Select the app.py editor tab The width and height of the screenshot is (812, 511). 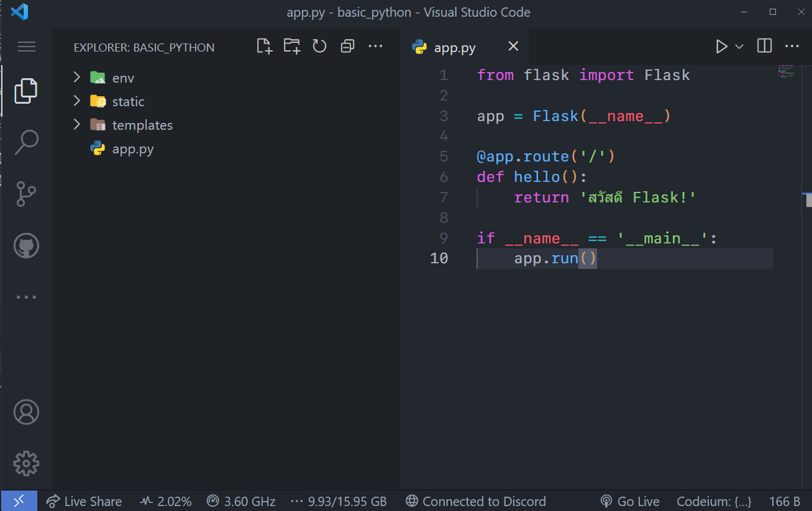pos(465,47)
